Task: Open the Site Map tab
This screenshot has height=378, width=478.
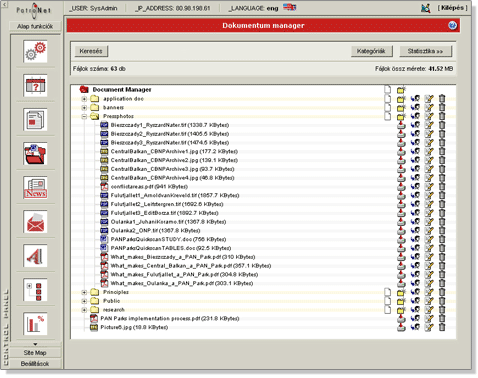Action: [x=35, y=353]
